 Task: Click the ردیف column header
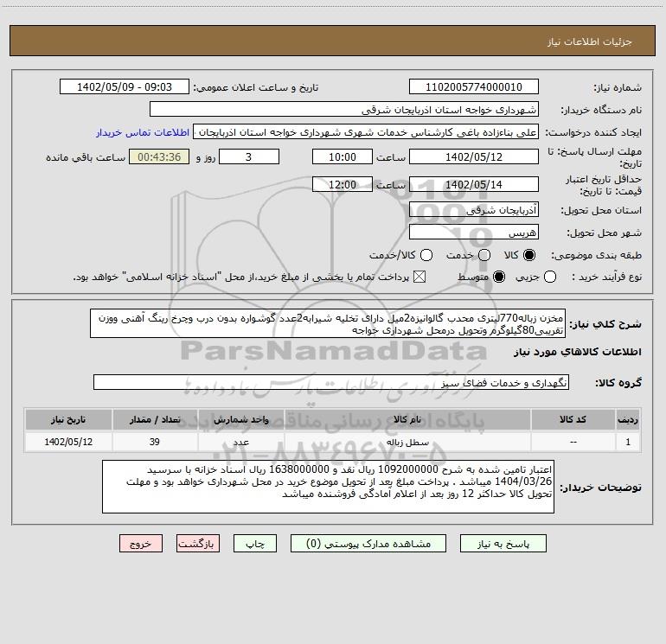click(628, 419)
